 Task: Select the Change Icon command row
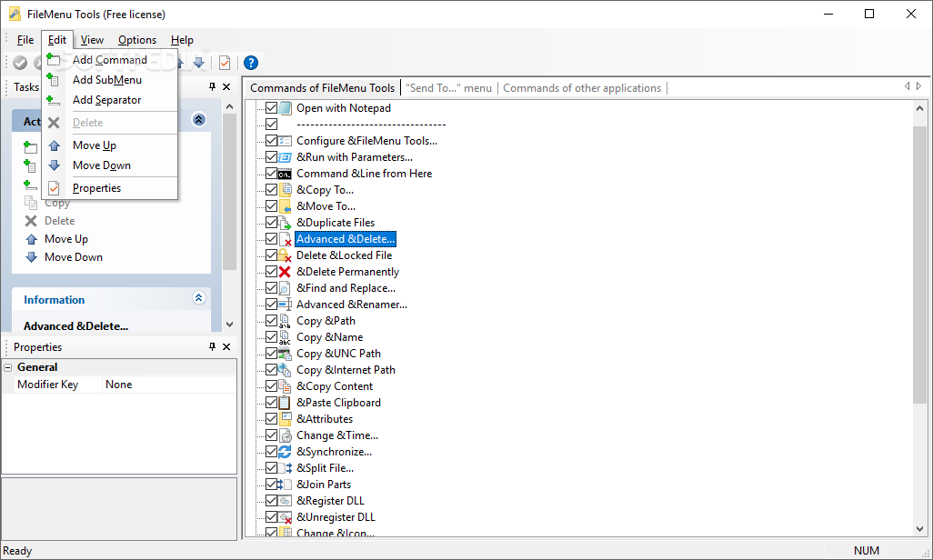(335, 533)
